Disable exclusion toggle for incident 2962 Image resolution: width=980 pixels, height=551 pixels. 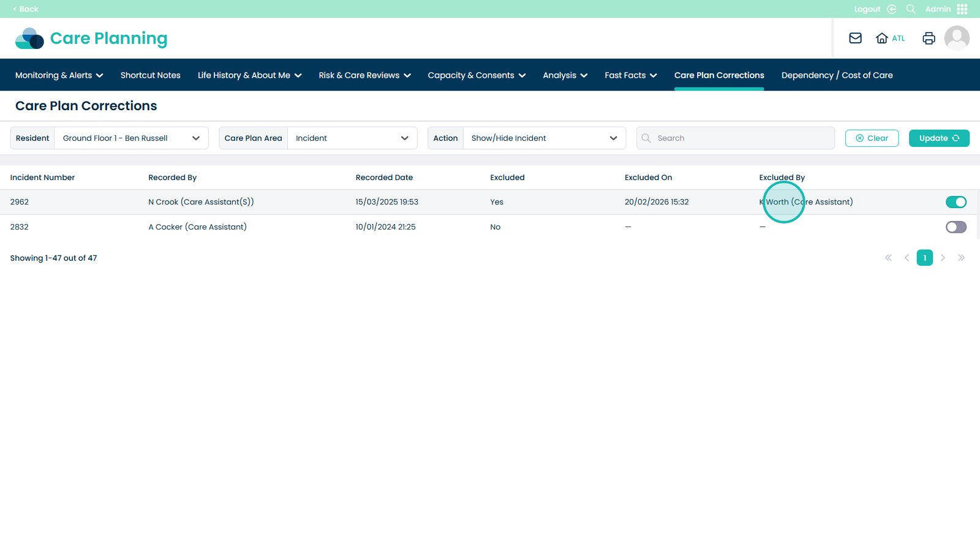(956, 202)
